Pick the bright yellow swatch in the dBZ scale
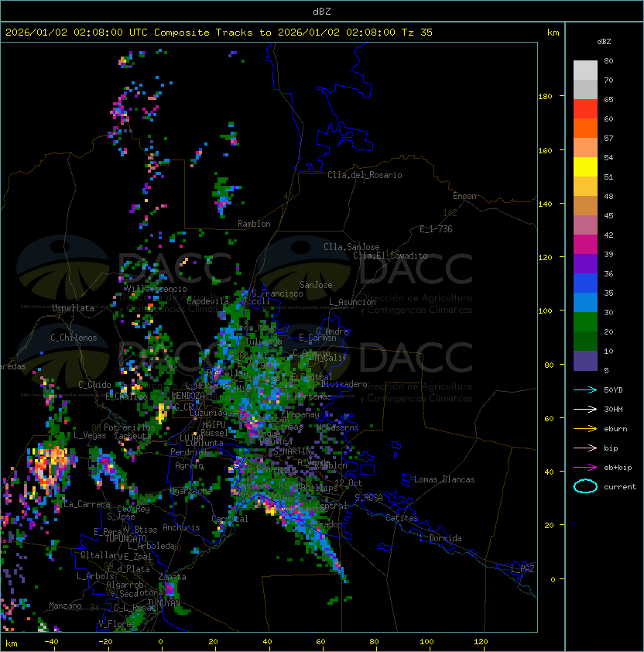This screenshot has height=652, width=644. click(x=585, y=166)
